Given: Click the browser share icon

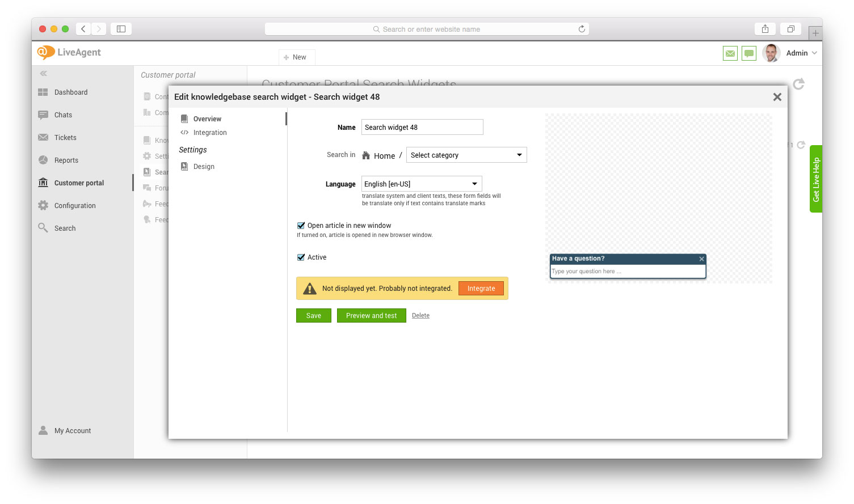Looking at the screenshot, I should click(x=765, y=29).
